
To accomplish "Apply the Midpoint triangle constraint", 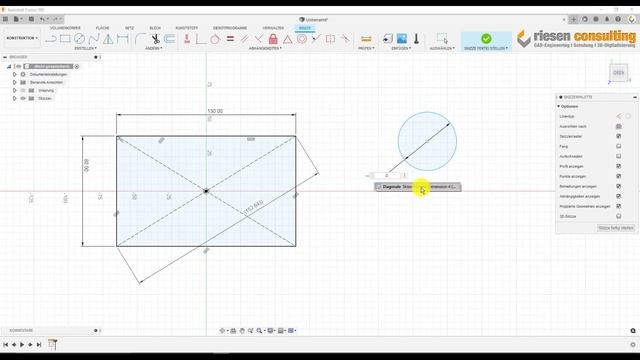I will (288, 39).
